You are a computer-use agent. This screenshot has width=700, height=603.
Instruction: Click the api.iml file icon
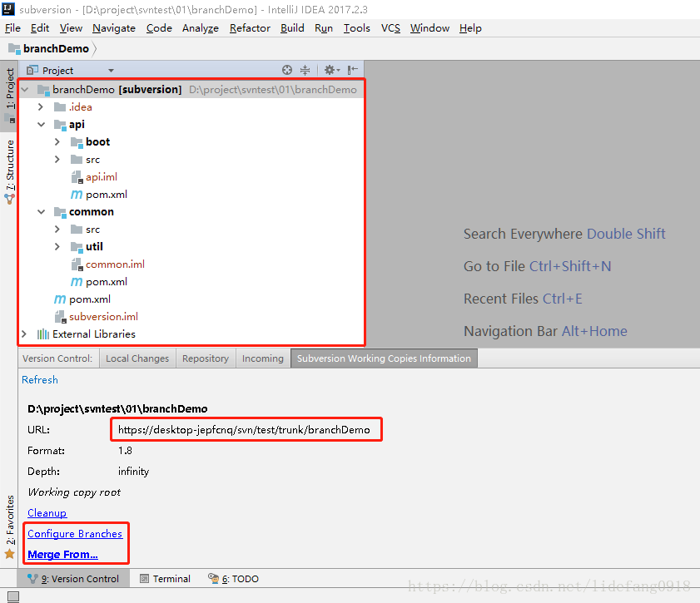[x=77, y=177]
